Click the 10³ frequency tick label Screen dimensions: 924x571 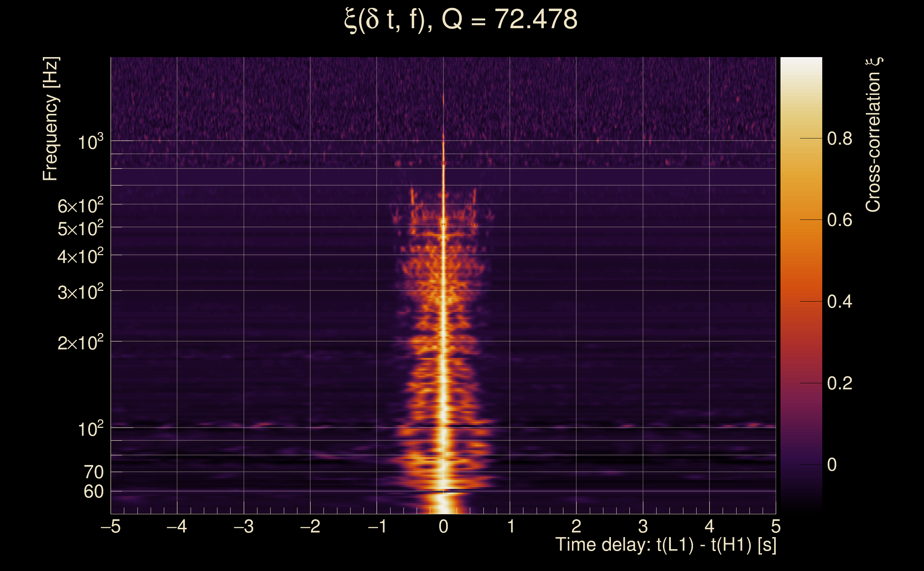coord(90,143)
